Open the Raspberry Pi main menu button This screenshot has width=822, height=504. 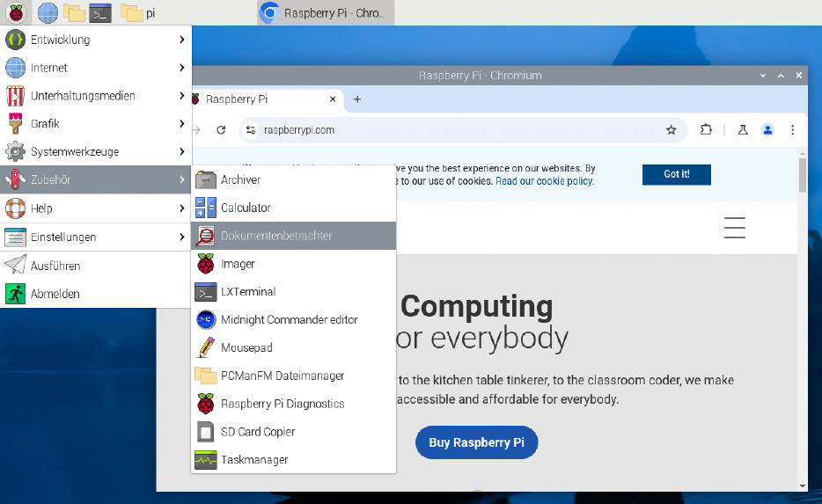(x=16, y=12)
